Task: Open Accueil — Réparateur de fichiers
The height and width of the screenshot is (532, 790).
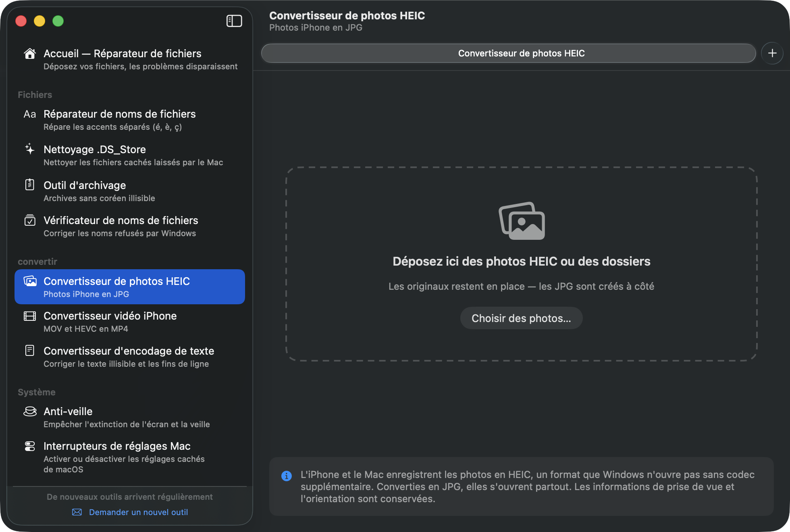Action: (x=130, y=59)
